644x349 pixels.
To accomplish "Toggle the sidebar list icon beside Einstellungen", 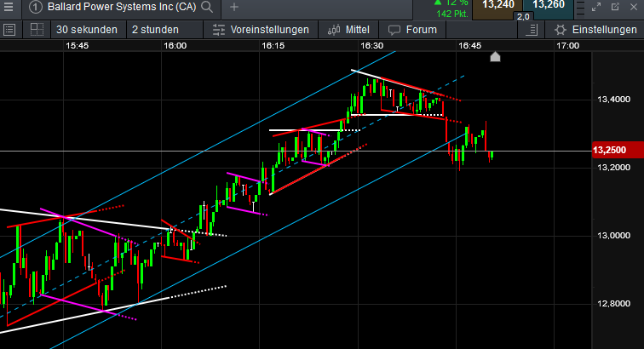I will point(532,30).
